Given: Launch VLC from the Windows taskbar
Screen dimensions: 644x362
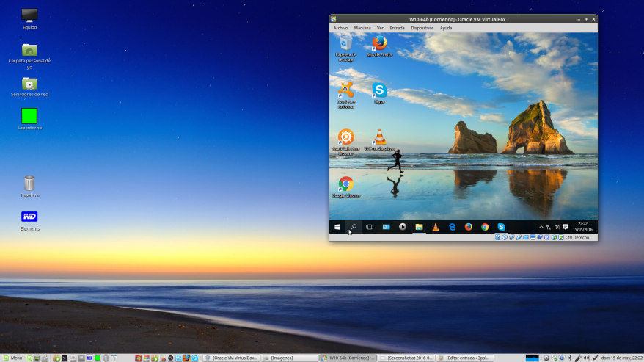Looking at the screenshot, I should (436, 227).
